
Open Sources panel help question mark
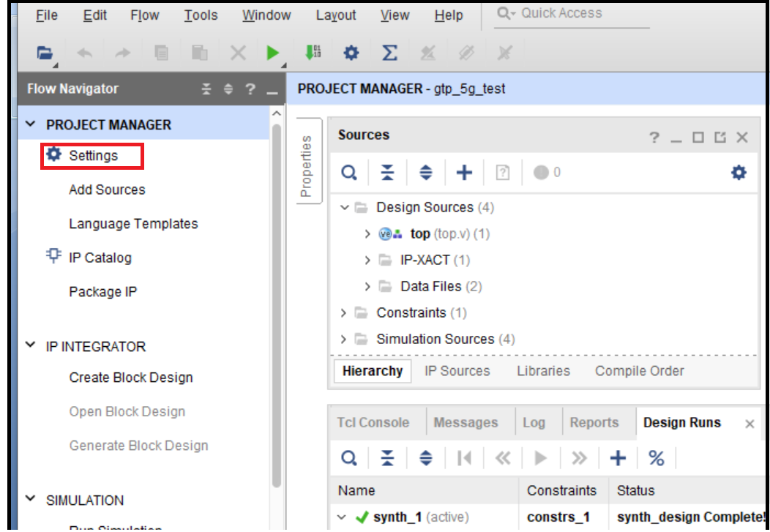[x=654, y=138]
